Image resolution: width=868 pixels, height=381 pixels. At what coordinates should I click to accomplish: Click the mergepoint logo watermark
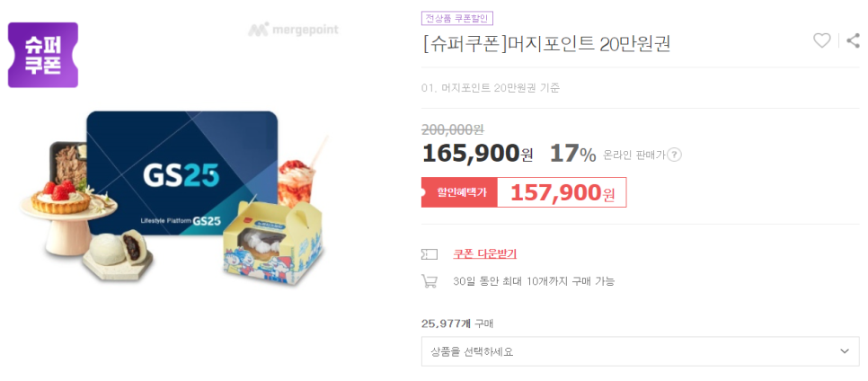click(x=293, y=30)
